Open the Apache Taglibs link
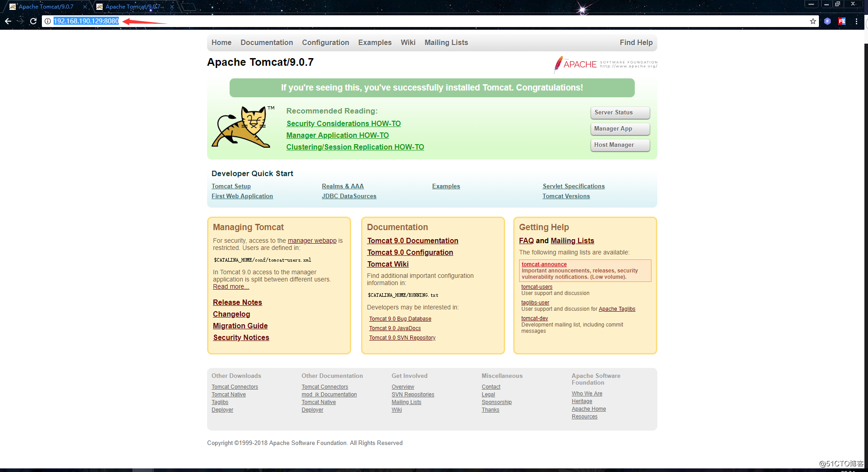The image size is (868, 472). 617,309
